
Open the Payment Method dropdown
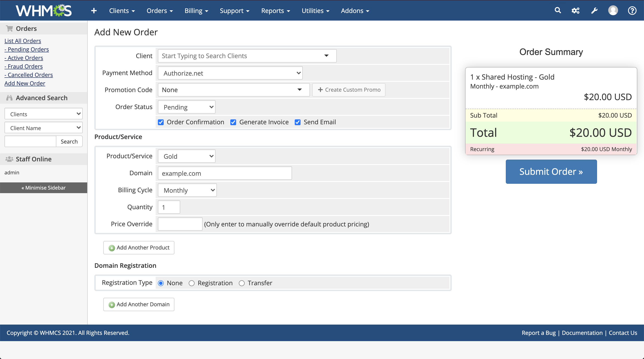[230, 73]
